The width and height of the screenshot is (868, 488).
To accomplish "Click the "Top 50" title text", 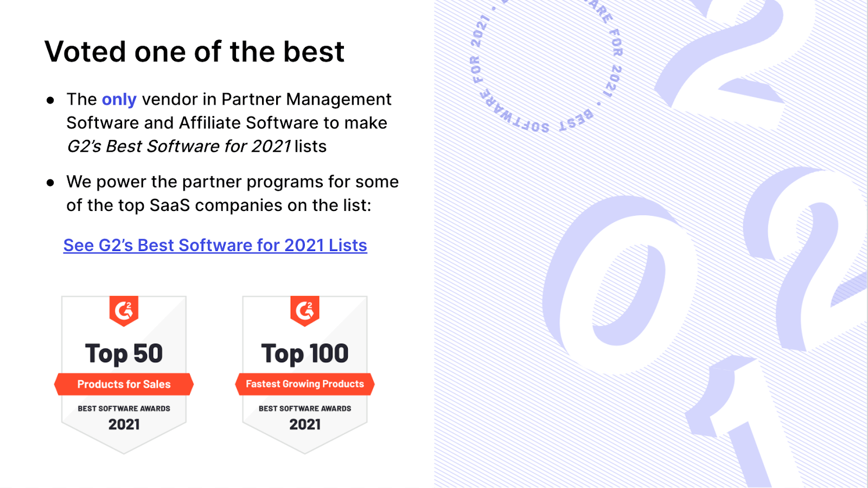I will point(124,354).
